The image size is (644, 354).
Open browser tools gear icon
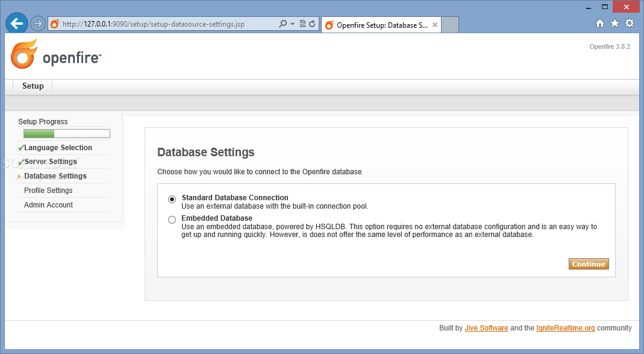click(x=629, y=23)
